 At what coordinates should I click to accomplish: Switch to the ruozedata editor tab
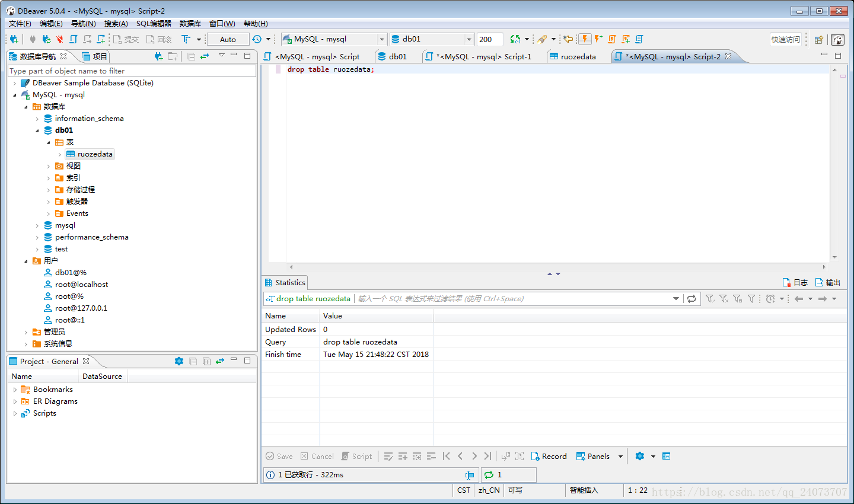point(572,56)
